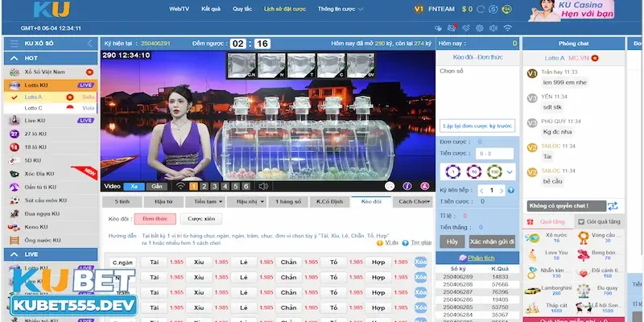Image resolution: width=644 pixels, height=322 pixels.
Task: Open the KU XỔ SỐ hamburger menu
Action: (14, 43)
